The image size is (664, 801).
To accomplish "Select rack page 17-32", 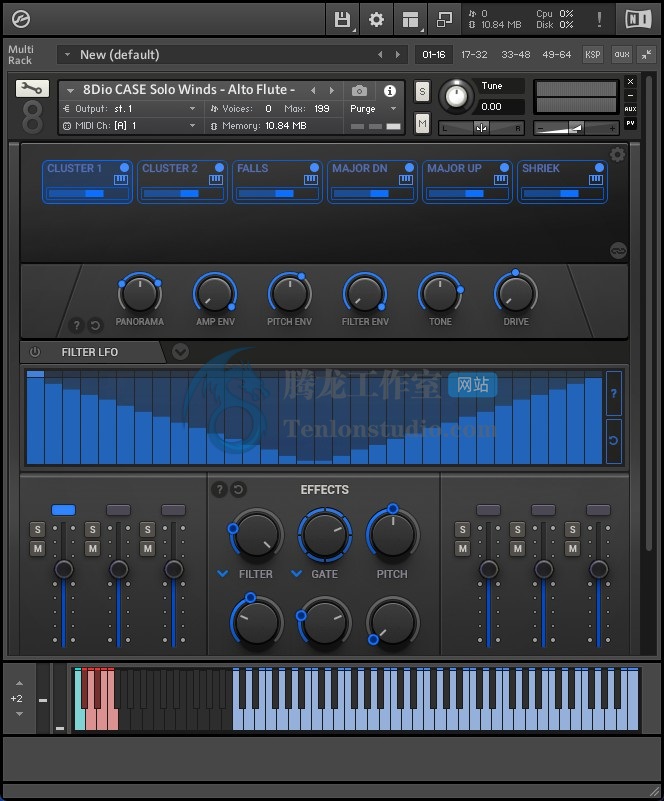I will coord(474,54).
